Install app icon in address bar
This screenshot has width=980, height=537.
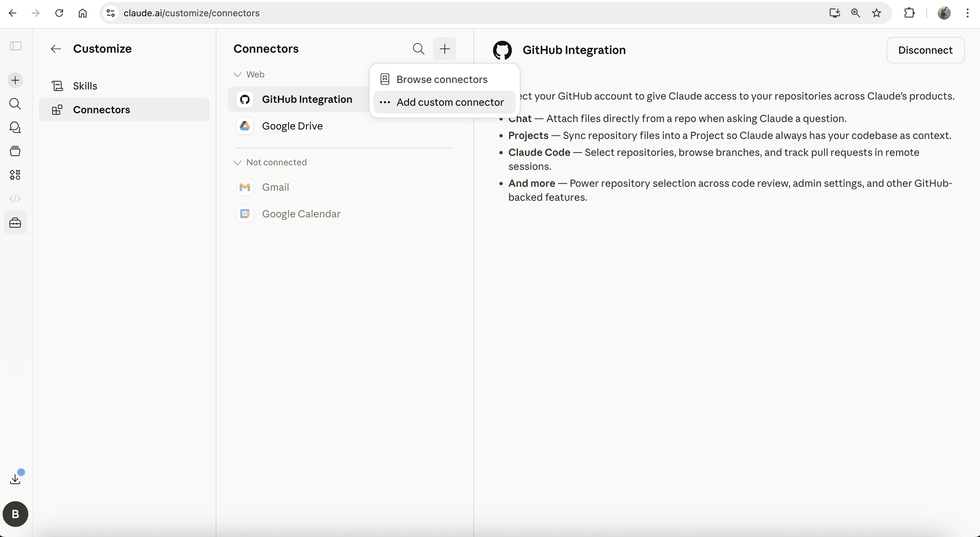(834, 13)
